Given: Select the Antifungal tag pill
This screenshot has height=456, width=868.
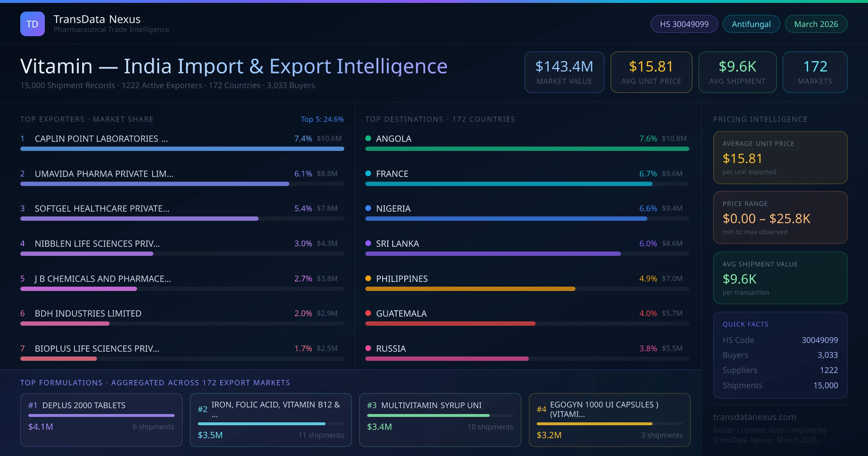Looking at the screenshot, I should point(751,24).
